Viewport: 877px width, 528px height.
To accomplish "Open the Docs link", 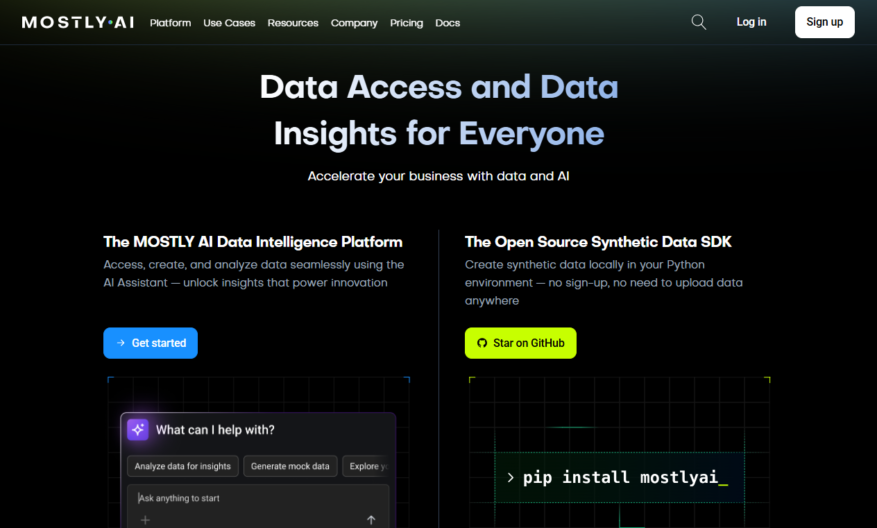I will [447, 23].
